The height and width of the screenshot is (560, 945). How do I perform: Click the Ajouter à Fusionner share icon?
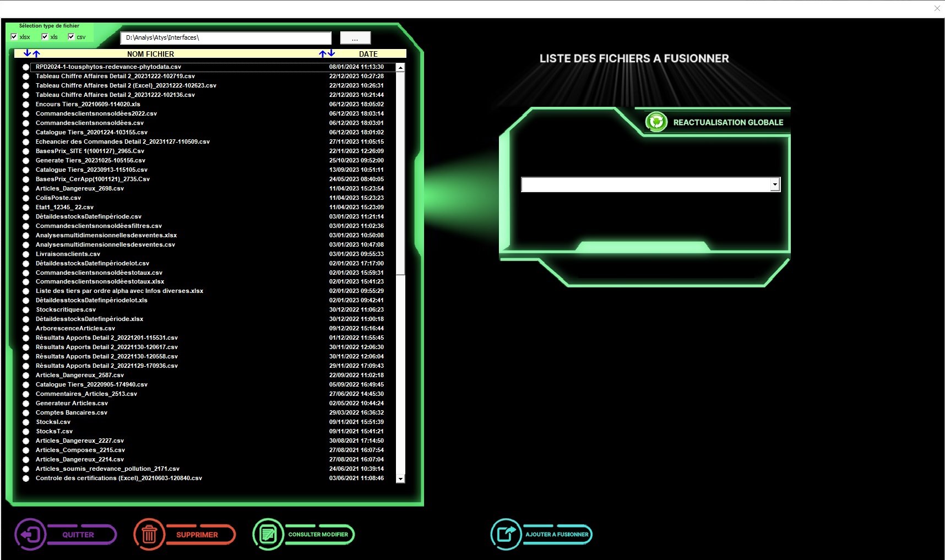506,534
